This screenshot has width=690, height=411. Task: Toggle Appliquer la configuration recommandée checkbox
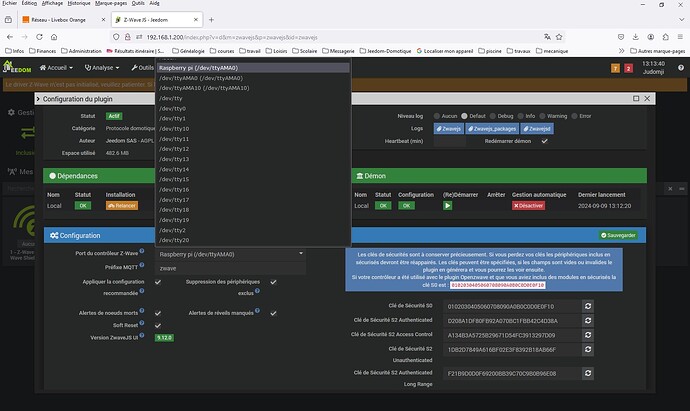click(158, 282)
